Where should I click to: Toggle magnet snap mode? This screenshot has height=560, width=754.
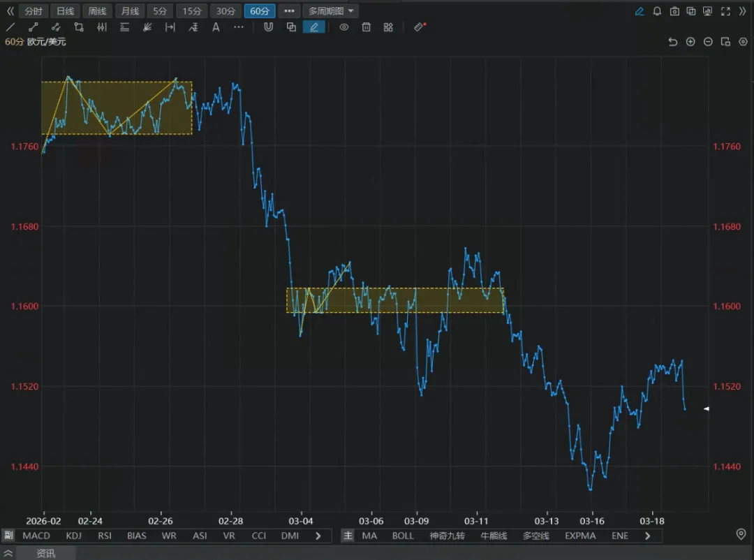pos(268,27)
